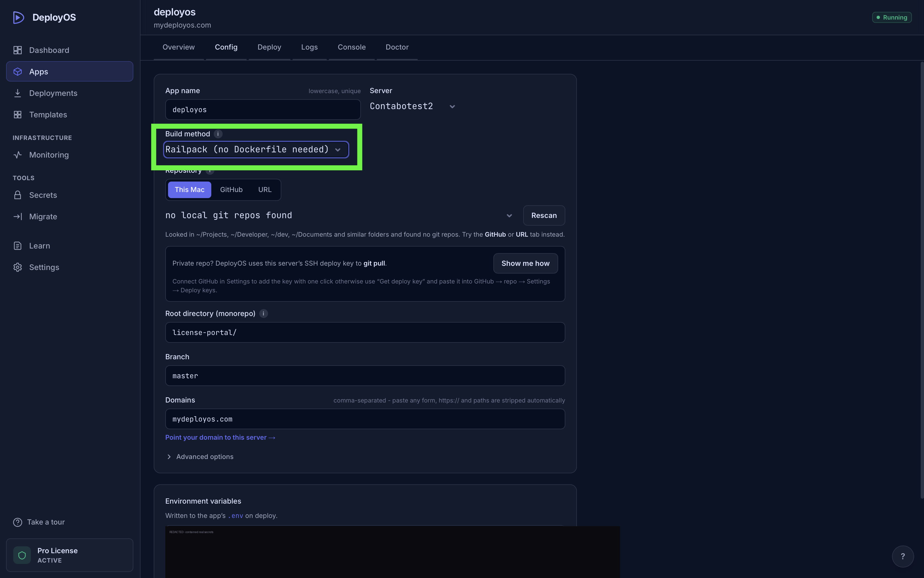Switch to the Console tab
This screenshot has width=924, height=578.
pyautogui.click(x=351, y=47)
